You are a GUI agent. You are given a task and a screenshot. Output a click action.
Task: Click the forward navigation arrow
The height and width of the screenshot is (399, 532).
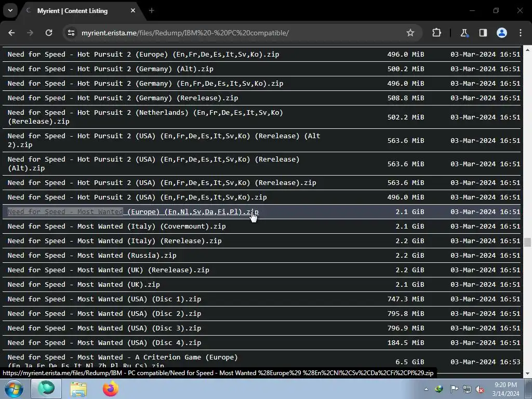(x=30, y=33)
